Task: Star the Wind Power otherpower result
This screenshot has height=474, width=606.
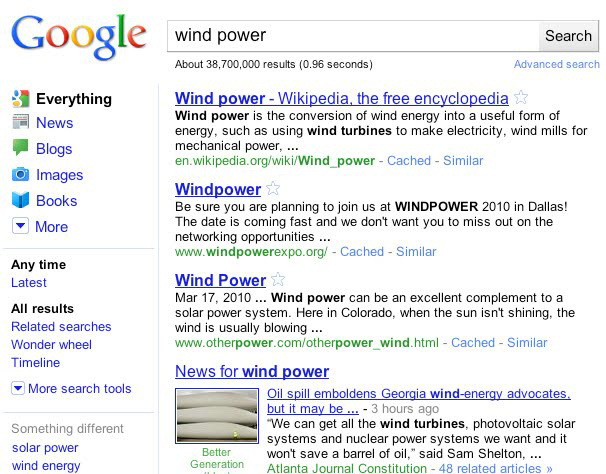Action: pos(278,279)
